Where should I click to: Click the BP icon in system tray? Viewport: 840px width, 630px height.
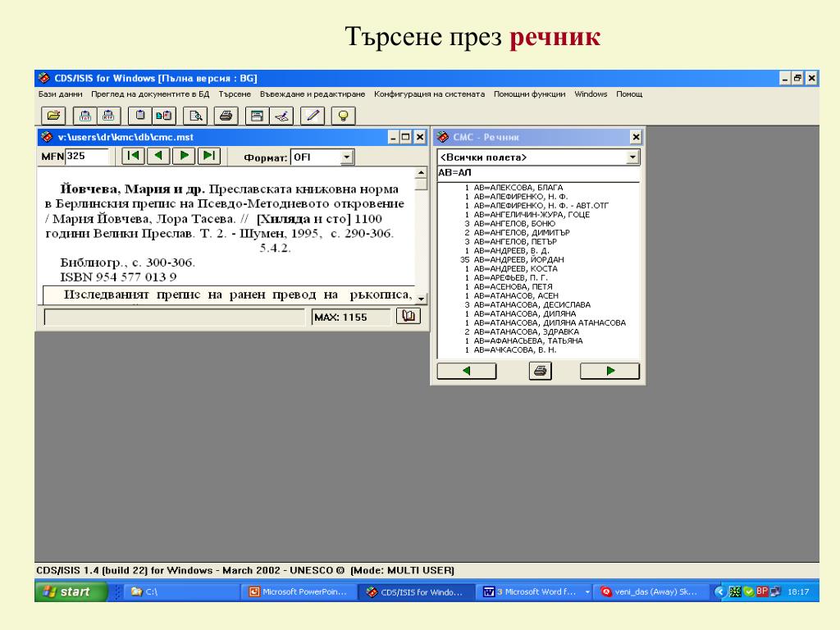pyautogui.click(x=762, y=591)
